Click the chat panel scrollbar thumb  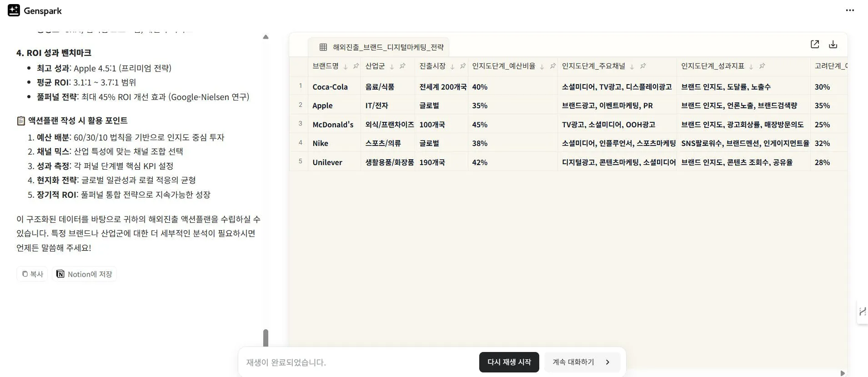[x=266, y=338]
